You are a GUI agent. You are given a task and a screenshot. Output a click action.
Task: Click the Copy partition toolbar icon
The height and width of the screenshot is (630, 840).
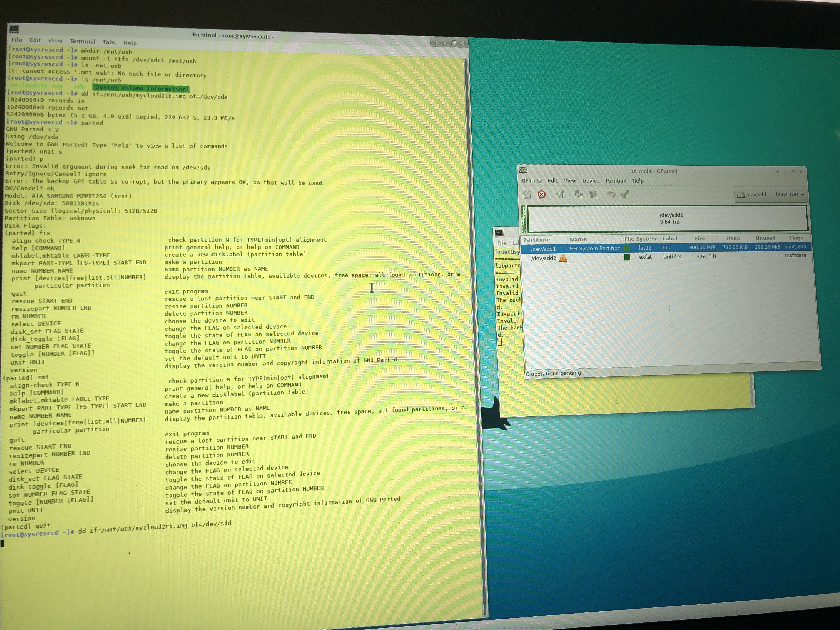tap(579, 194)
